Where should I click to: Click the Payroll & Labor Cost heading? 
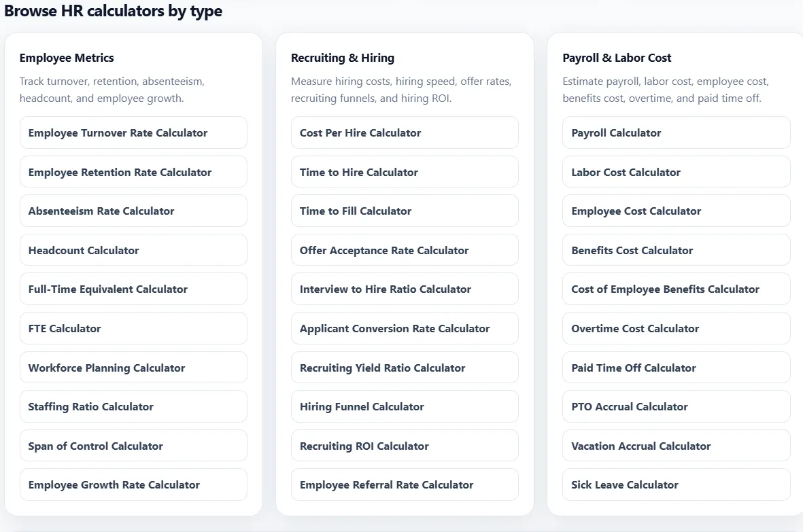[x=617, y=58]
